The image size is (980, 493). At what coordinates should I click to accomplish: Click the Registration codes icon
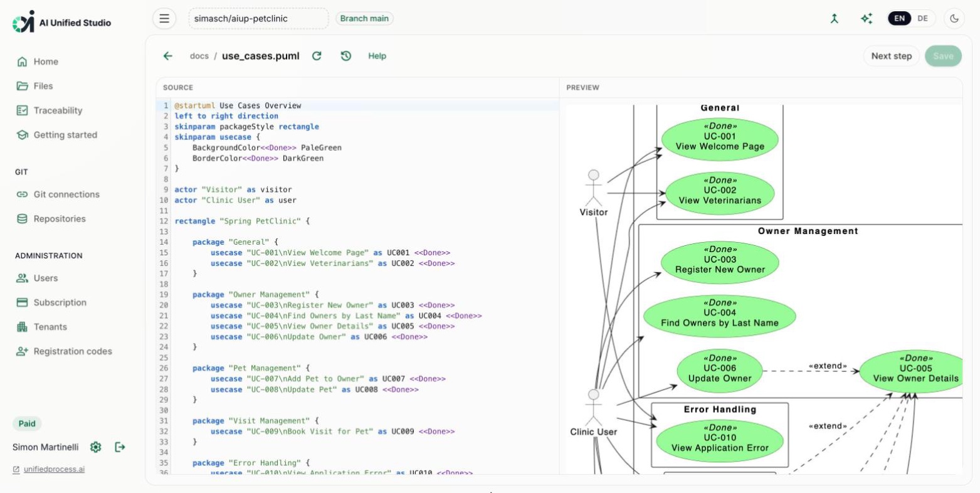[x=22, y=351]
